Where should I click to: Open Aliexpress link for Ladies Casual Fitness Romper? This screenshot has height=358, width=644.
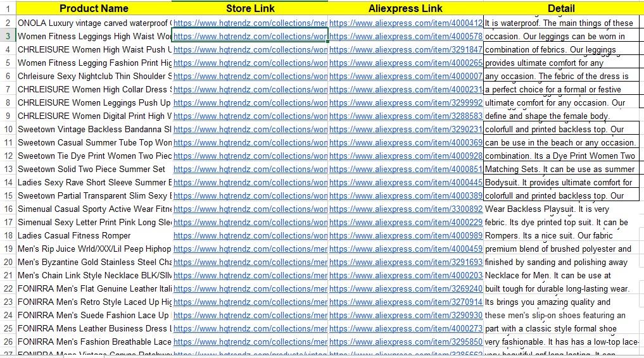pos(406,235)
